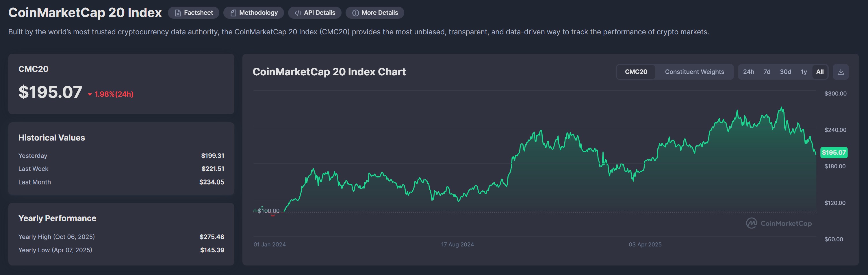Click the 17 Aug 2024 axis date
The height and width of the screenshot is (275, 868).
(457, 244)
